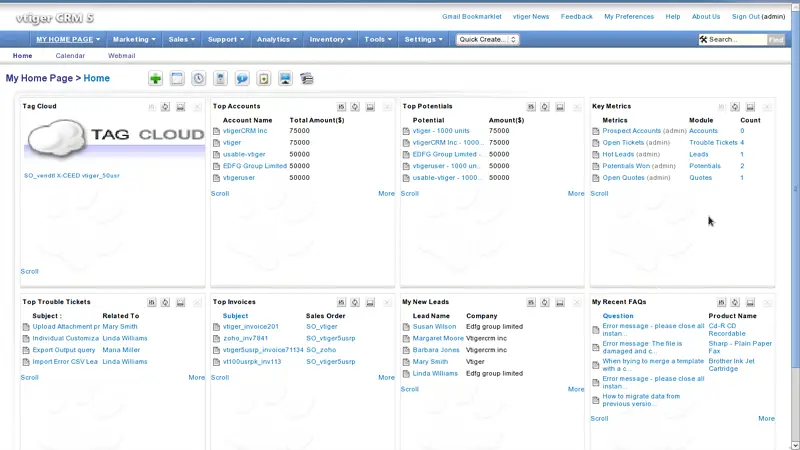Refresh the Top Potentials widget
800x450 pixels.
click(545, 107)
